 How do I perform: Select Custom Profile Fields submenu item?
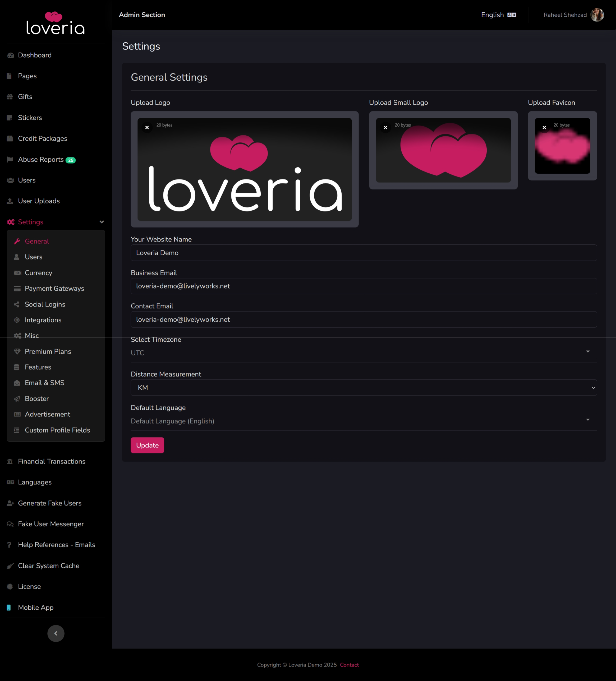[x=57, y=430]
